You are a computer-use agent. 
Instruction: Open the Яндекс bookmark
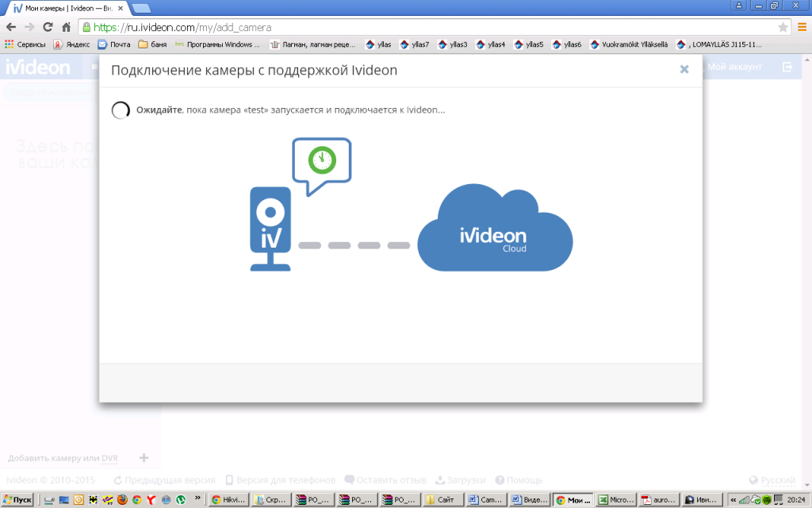click(71, 44)
